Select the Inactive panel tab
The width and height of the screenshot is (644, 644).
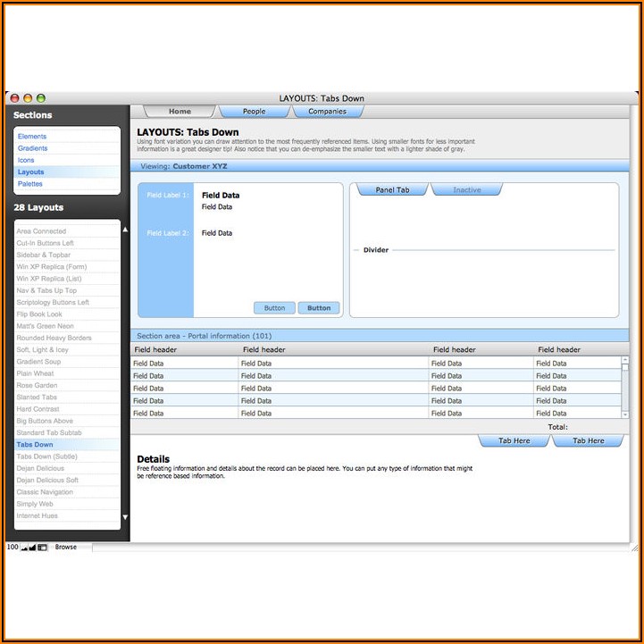pos(466,190)
